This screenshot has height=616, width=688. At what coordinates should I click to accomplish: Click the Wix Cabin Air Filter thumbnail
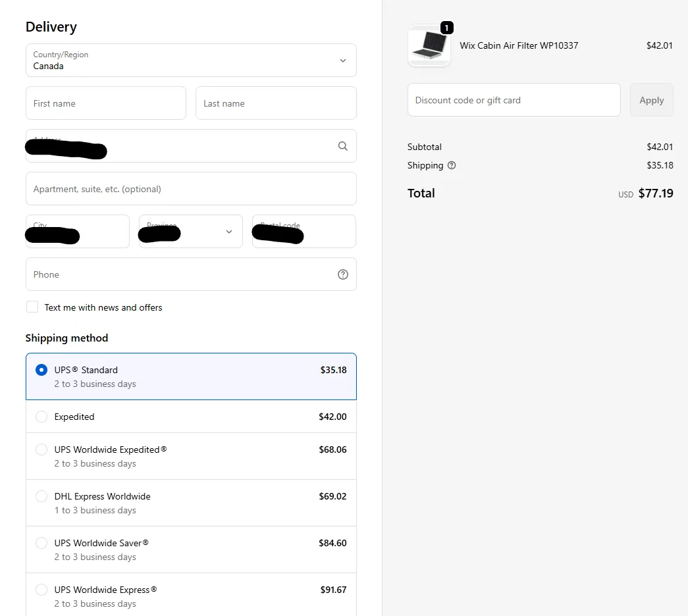click(x=429, y=46)
